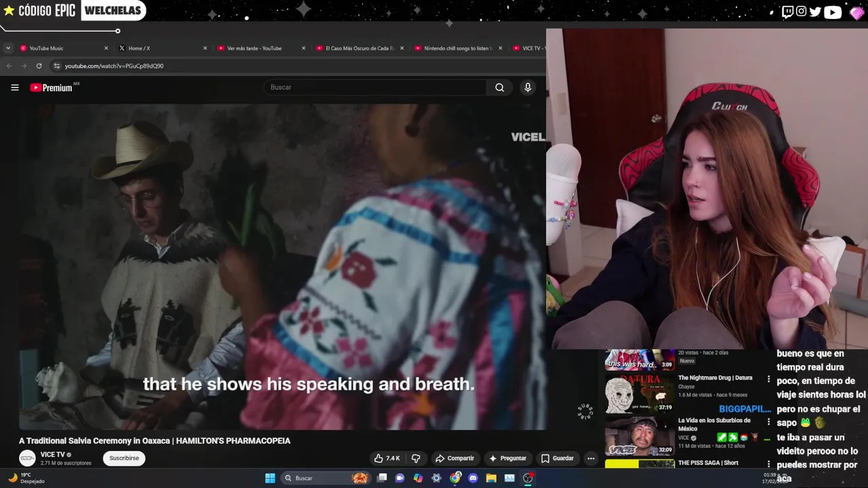868x488 pixels.
Task: Switch to the VICE TV tab
Action: tap(528, 48)
